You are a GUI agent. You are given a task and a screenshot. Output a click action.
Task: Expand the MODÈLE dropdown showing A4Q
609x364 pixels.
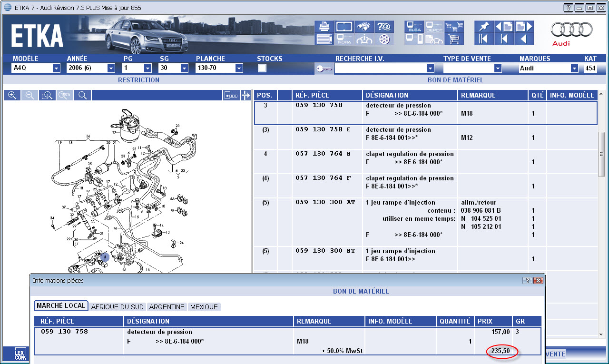click(x=56, y=69)
